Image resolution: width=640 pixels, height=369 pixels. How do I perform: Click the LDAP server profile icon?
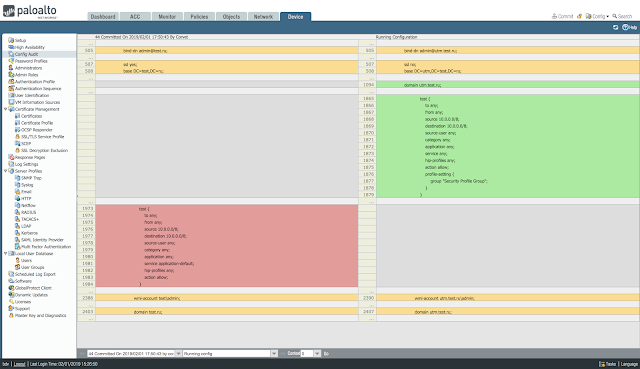pos(17,226)
